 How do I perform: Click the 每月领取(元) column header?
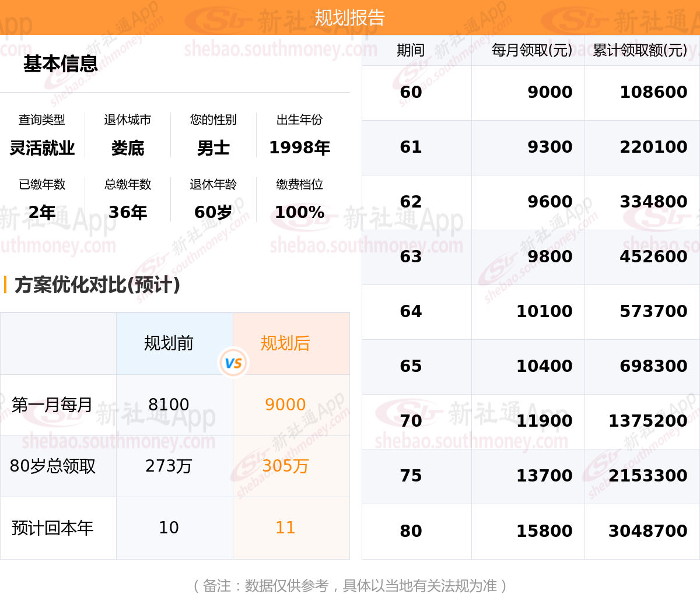(532, 50)
